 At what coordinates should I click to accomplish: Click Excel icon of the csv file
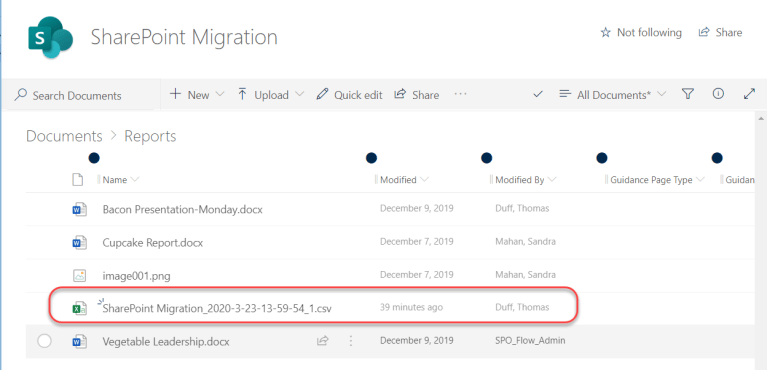pyautogui.click(x=79, y=309)
